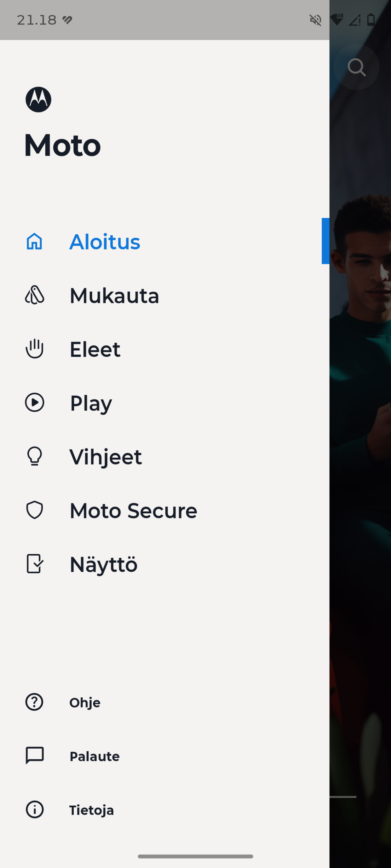Tap the info circle icon
Screen dimensions: 391x868
tap(35, 810)
